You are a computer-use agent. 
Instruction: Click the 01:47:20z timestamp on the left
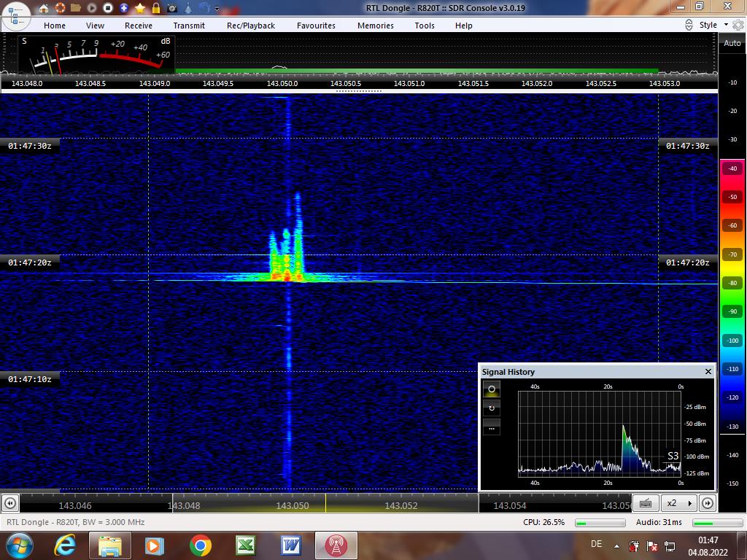pyautogui.click(x=29, y=262)
